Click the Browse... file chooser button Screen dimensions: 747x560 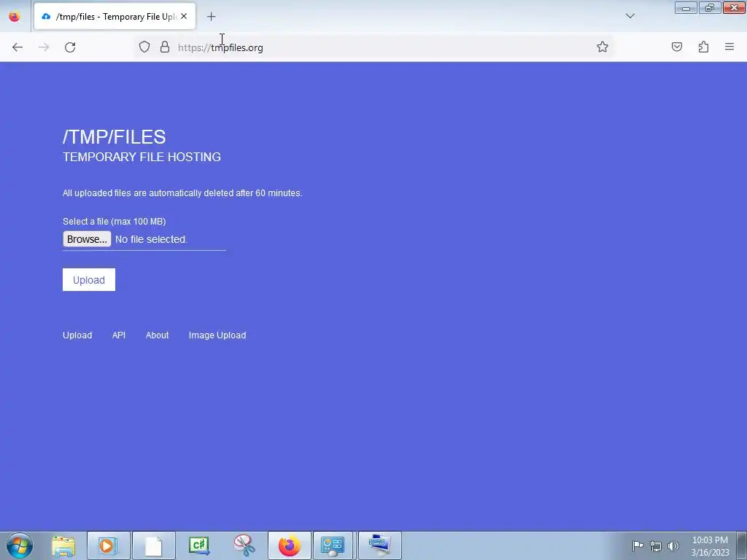pos(87,239)
